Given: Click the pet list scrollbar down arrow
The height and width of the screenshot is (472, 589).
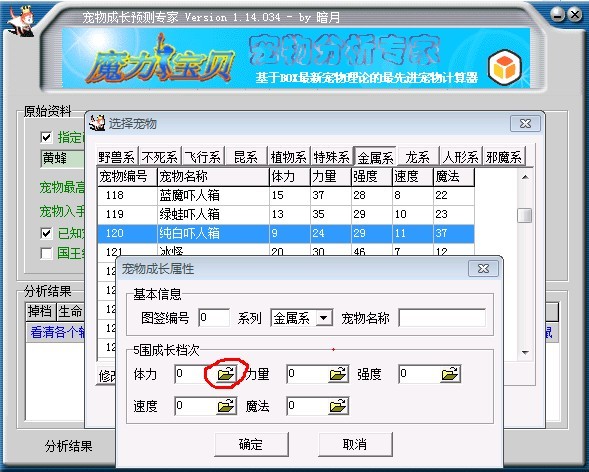Looking at the screenshot, I should (525, 352).
